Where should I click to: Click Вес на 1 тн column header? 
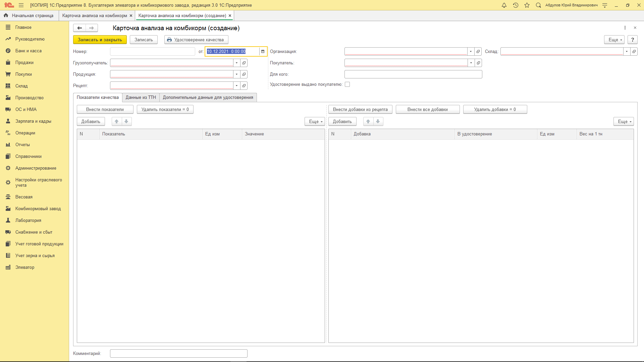[605, 134]
